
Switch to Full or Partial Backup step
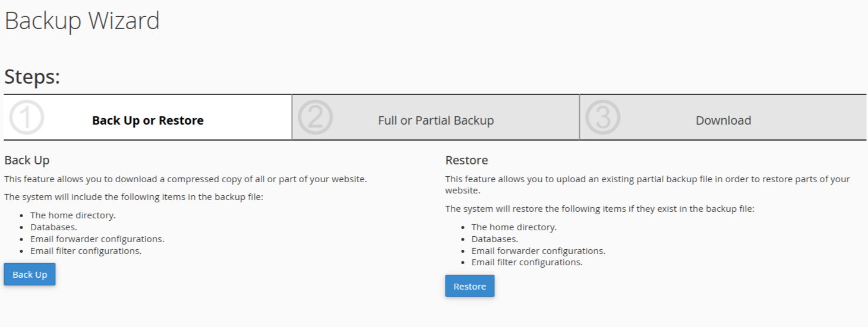[436, 120]
